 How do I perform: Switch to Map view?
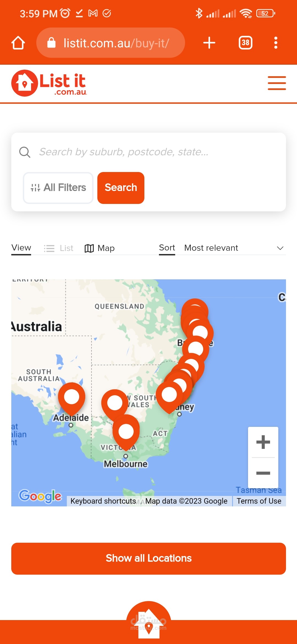tap(100, 248)
